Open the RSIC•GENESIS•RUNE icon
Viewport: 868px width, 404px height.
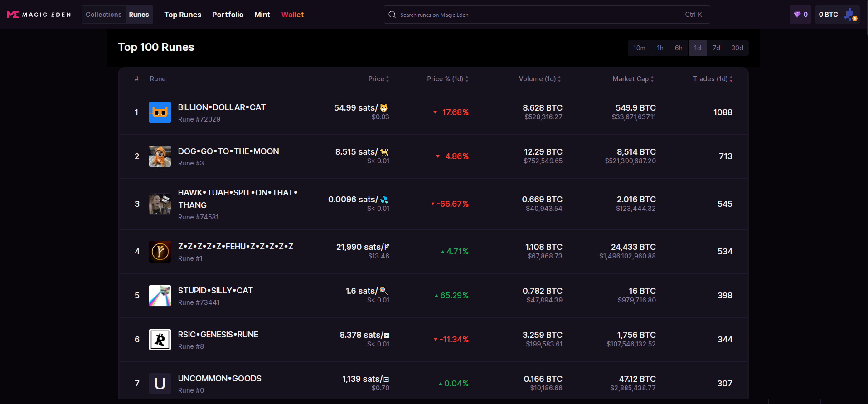coord(160,340)
